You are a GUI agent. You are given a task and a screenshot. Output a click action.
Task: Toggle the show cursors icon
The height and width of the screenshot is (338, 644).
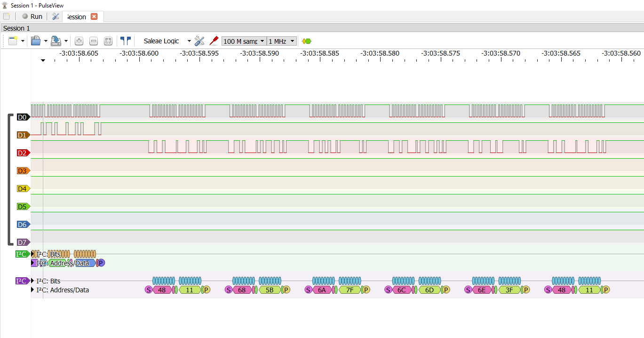[x=126, y=41]
